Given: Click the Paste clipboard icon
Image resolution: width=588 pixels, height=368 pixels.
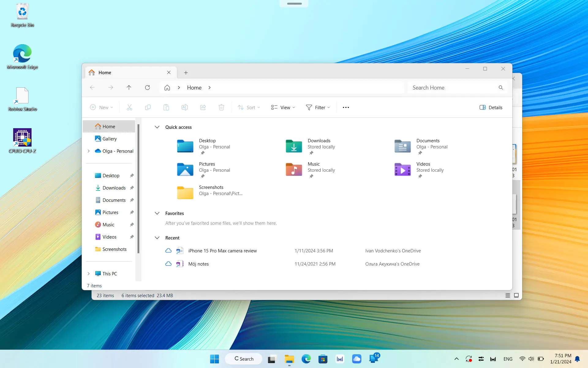Looking at the screenshot, I should click(166, 107).
